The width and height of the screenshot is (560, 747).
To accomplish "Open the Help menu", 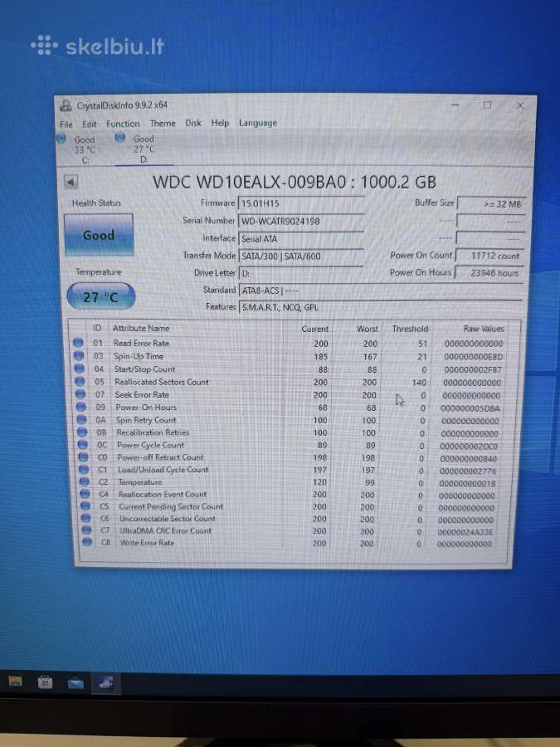I will 220,123.
